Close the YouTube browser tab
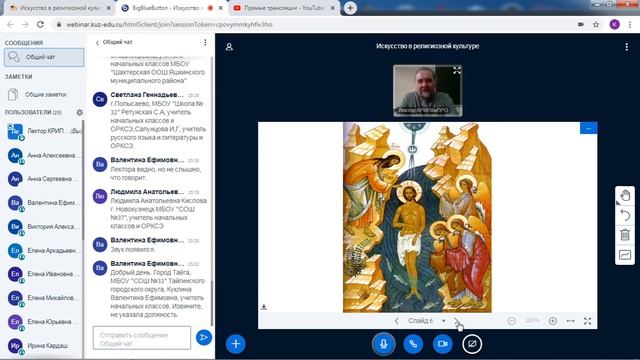640x360 pixels. 332,8
